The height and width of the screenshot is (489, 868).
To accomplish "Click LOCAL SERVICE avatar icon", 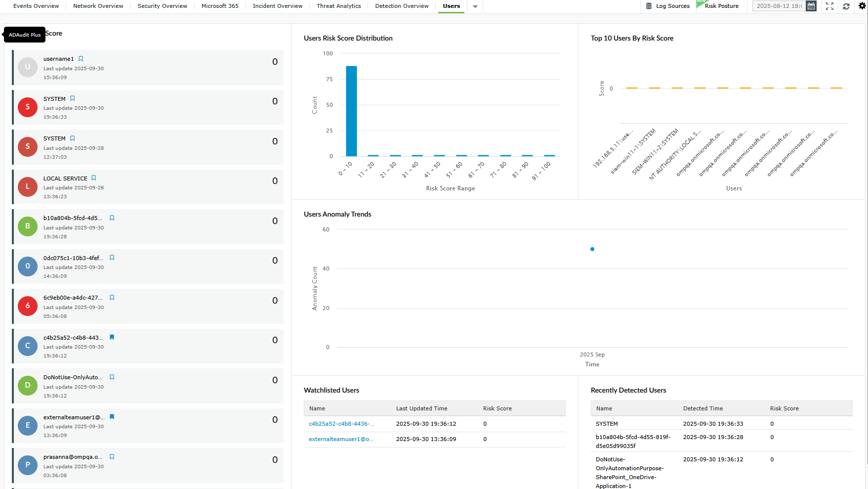I will (28, 186).
